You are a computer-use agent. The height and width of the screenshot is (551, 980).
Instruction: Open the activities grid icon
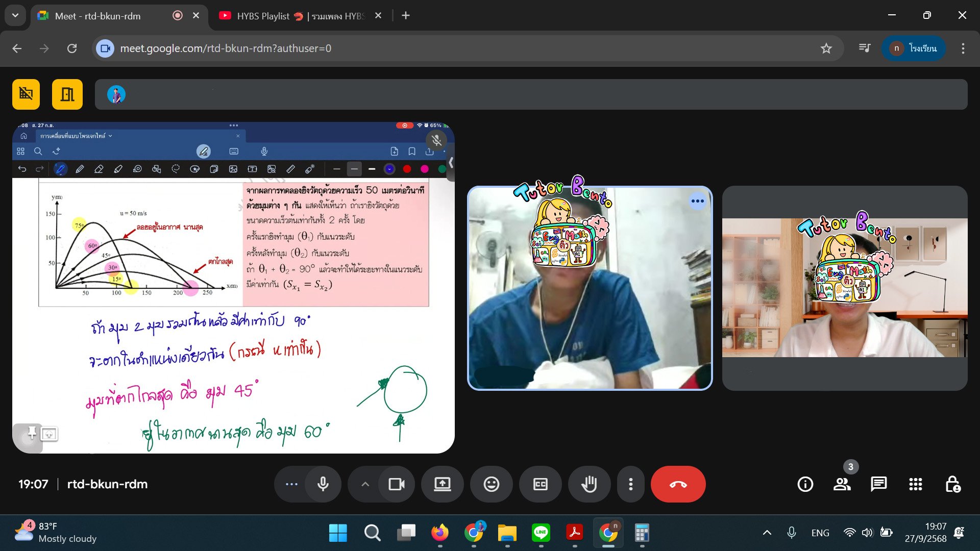point(915,484)
